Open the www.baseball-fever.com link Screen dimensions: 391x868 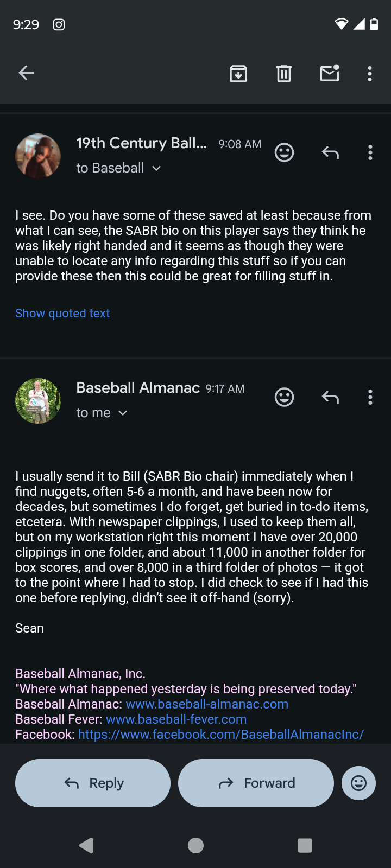click(176, 719)
